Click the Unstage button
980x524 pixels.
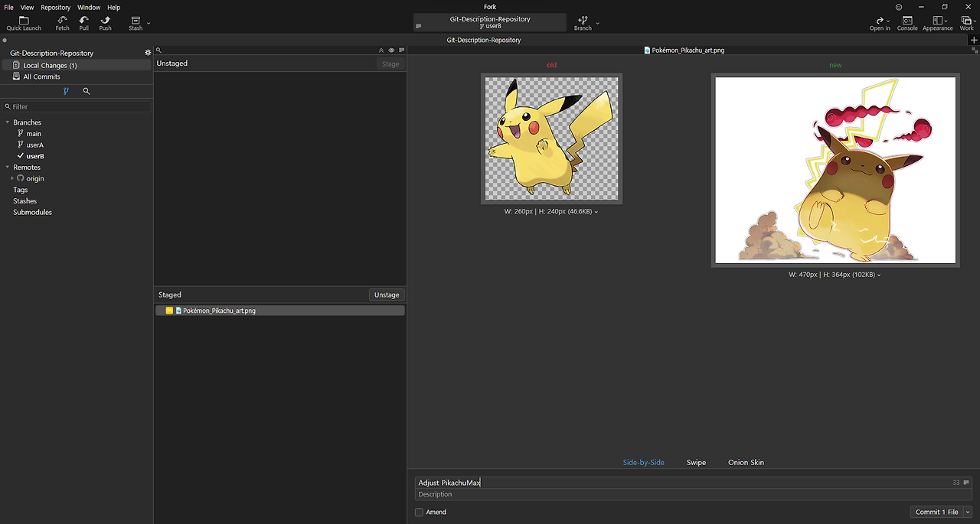387,295
